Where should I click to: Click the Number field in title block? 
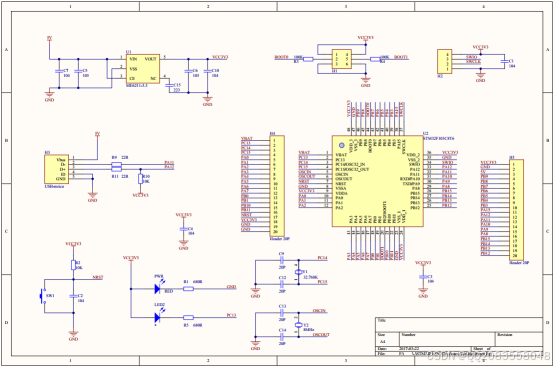[x=447, y=339]
